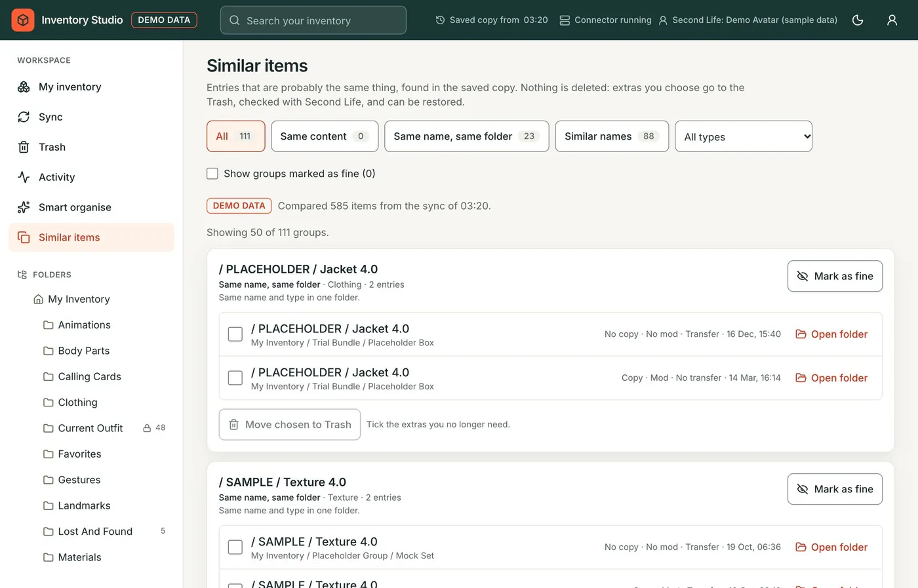Open the Lost And Found folder

click(95, 532)
